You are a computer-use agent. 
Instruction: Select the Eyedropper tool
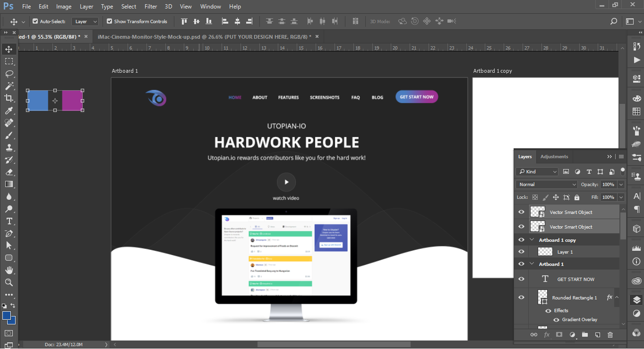[9, 111]
